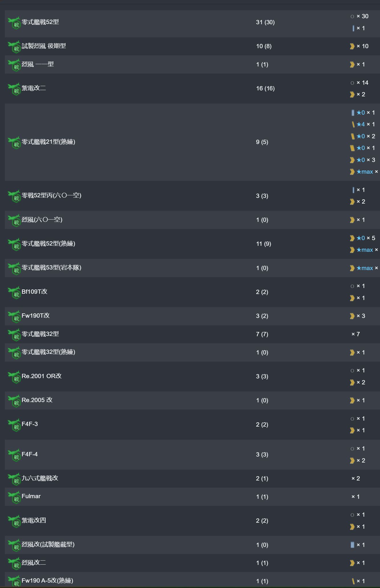Click the 16 (16) count for 紫電改二

tap(265, 88)
